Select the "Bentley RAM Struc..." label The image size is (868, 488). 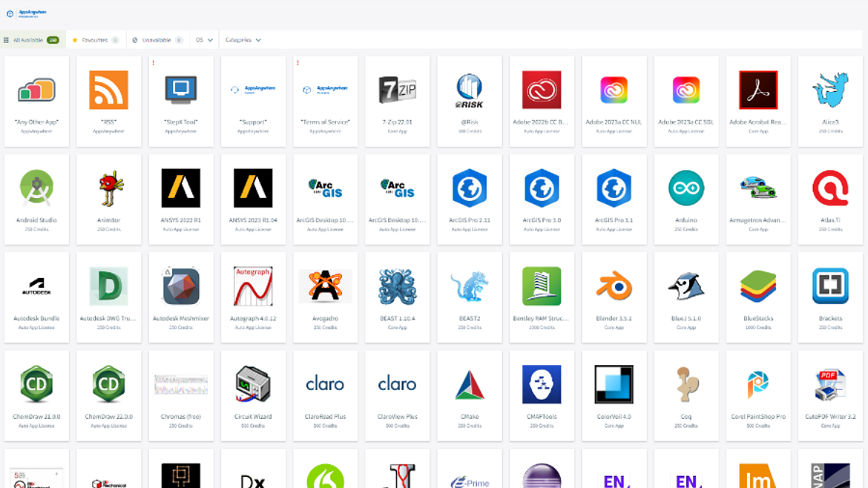click(541, 318)
